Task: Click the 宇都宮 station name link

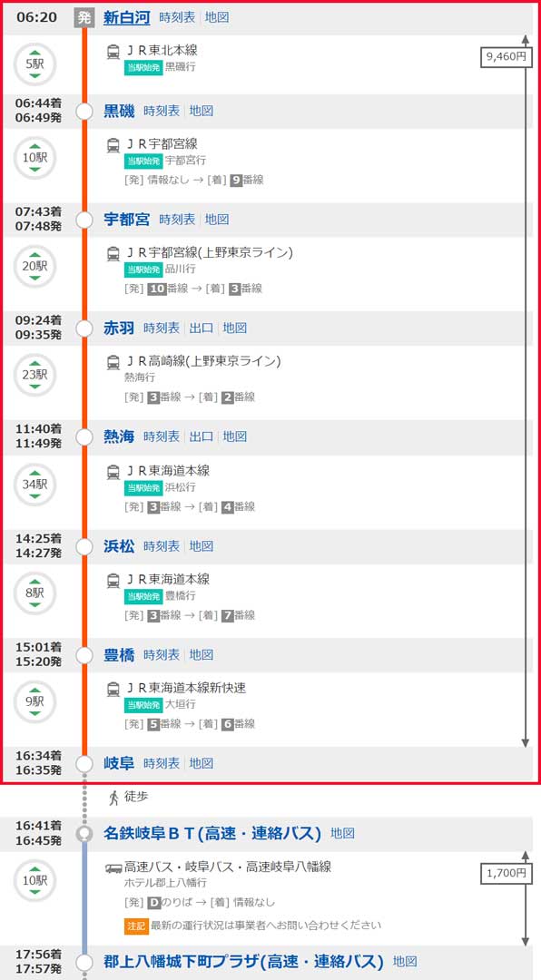Action: coord(127,220)
